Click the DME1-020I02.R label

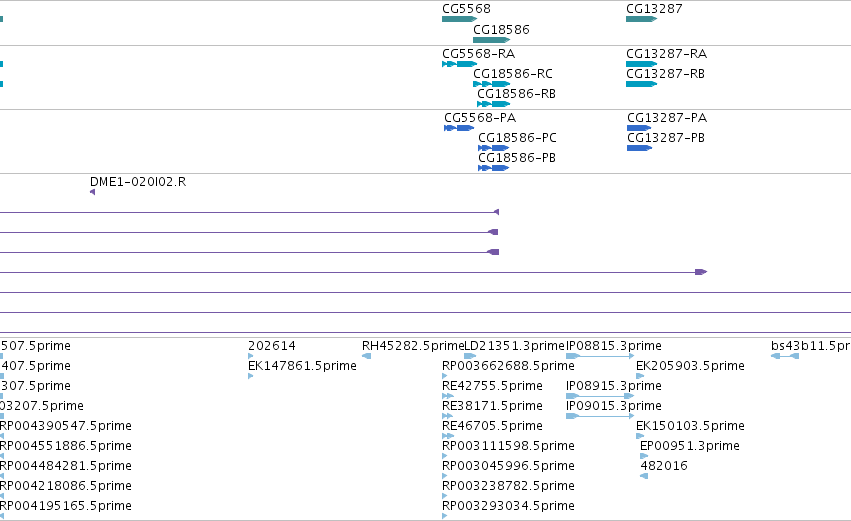pyautogui.click(x=138, y=182)
